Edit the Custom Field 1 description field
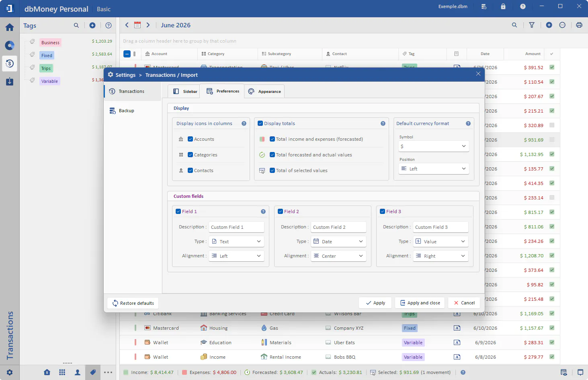The image size is (588, 380). coord(236,227)
